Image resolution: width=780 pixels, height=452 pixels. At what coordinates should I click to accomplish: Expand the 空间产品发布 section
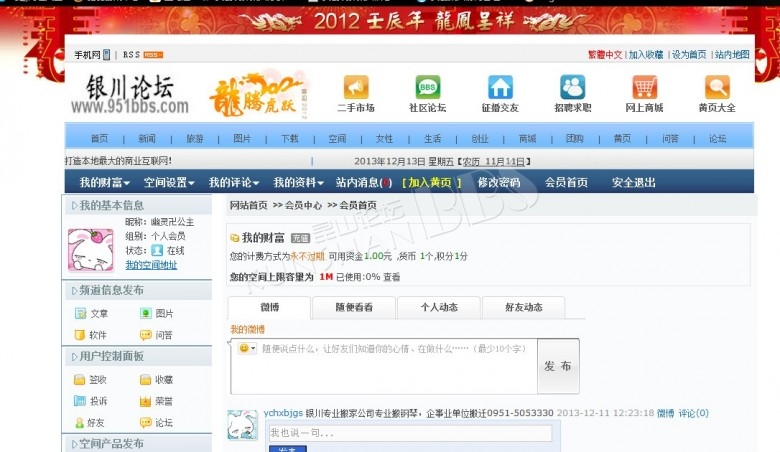pos(107,444)
